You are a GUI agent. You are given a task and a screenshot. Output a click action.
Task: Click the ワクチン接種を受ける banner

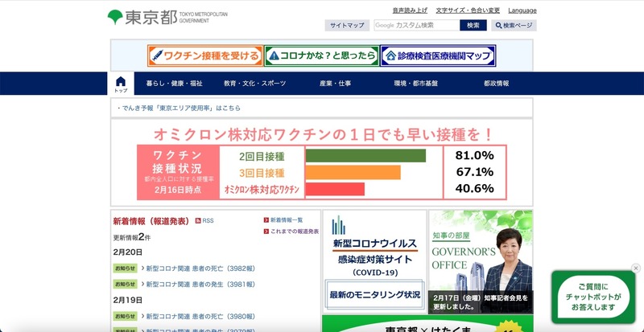(x=204, y=55)
